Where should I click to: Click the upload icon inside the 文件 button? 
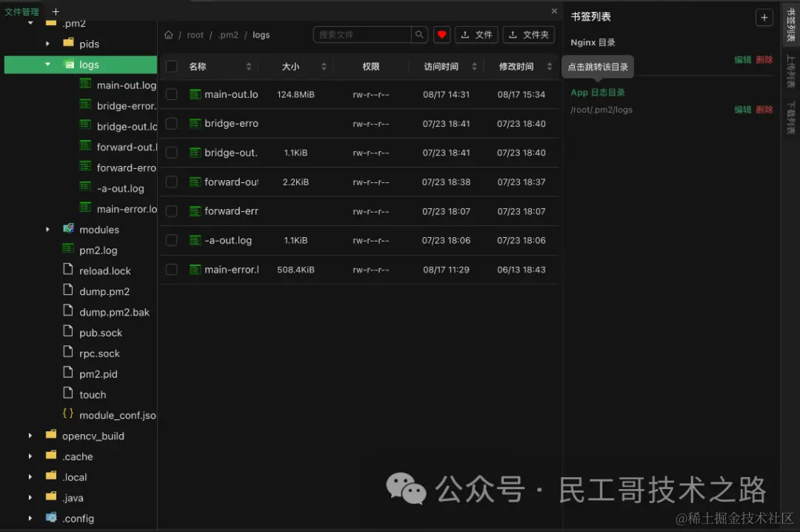464,34
